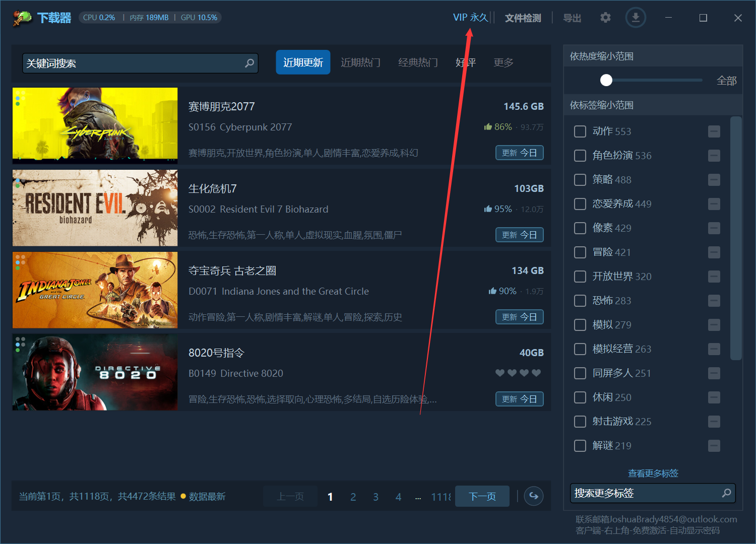Check the 同屏多人 tag checkbox

[580, 373]
